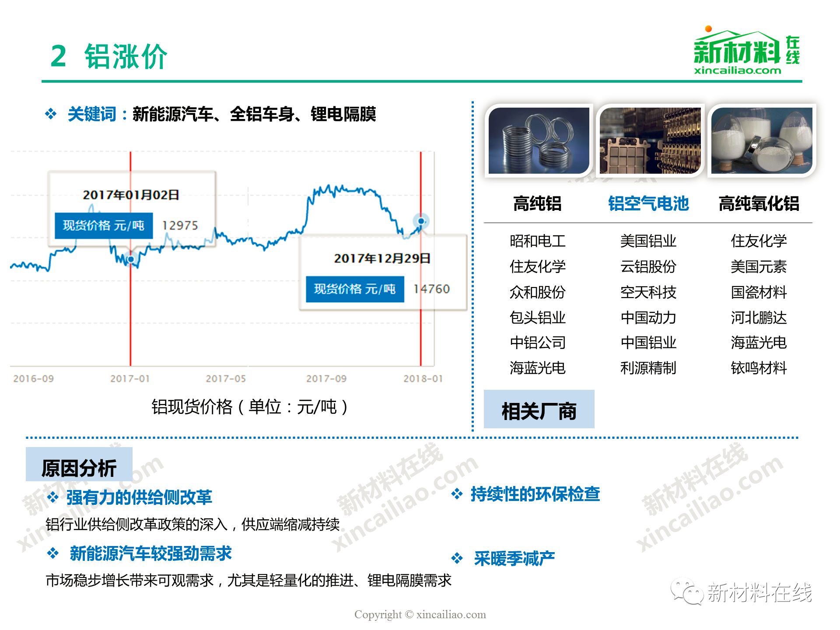
Task: Select the 高纯氧化铝 column heading
Action: 759,203
